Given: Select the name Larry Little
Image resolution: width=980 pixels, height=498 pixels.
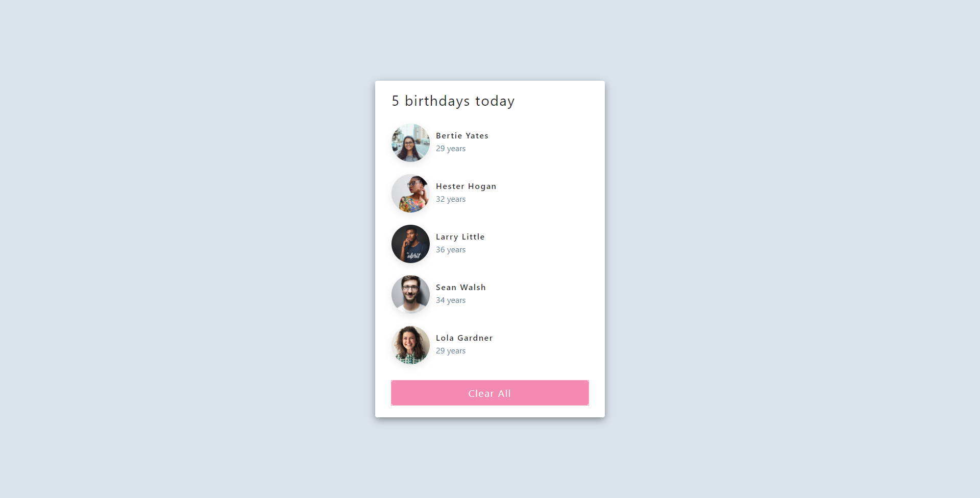Looking at the screenshot, I should point(460,237).
